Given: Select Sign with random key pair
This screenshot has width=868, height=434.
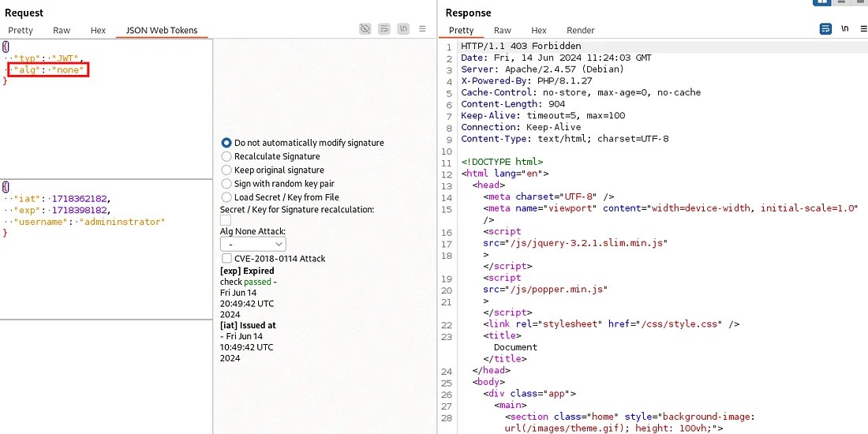Looking at the screenshot, I should tap(226, 183).
